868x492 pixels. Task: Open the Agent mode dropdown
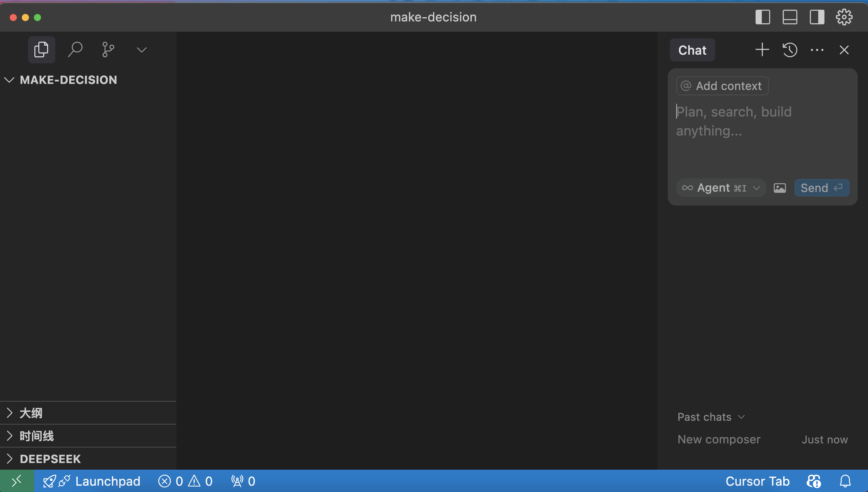pos(721,188)
